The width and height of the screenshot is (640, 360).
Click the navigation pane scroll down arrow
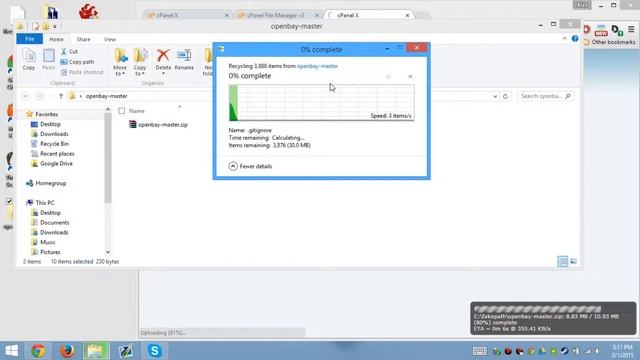coord(108,252)
